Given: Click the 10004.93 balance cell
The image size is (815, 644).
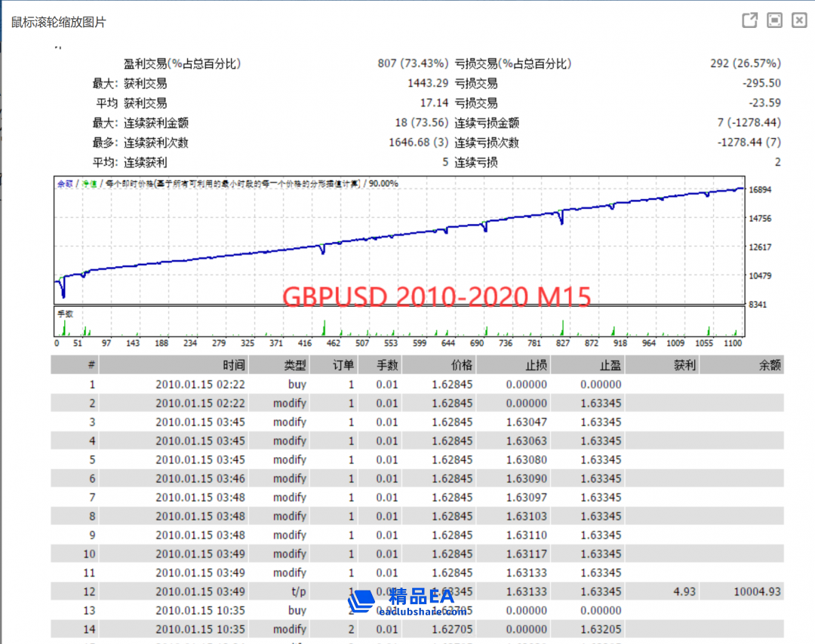Looking at the screenshot, I should [x=758, y=591].
